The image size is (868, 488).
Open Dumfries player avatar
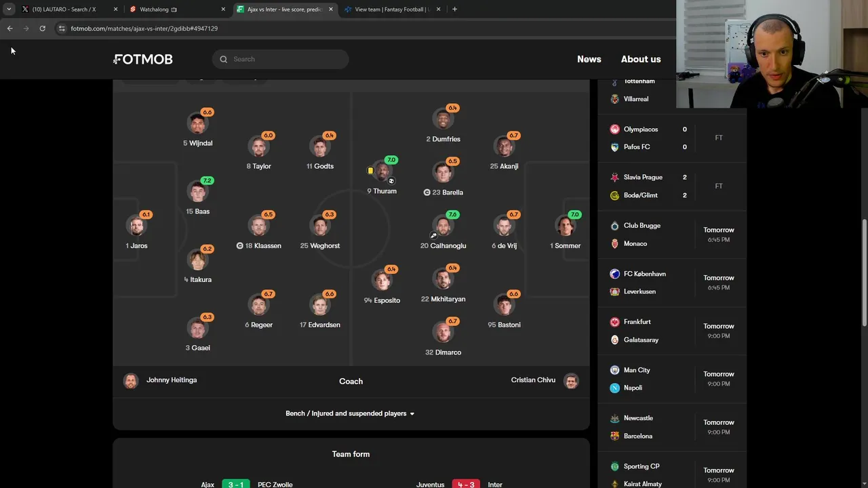coord(443,120)
